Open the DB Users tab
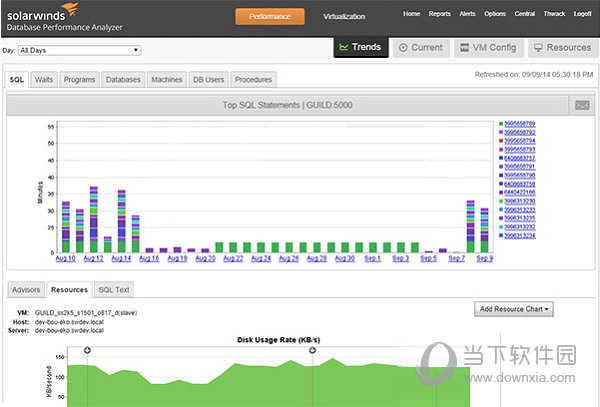Viewport: 600px width, 407px height. coord(209,80)
